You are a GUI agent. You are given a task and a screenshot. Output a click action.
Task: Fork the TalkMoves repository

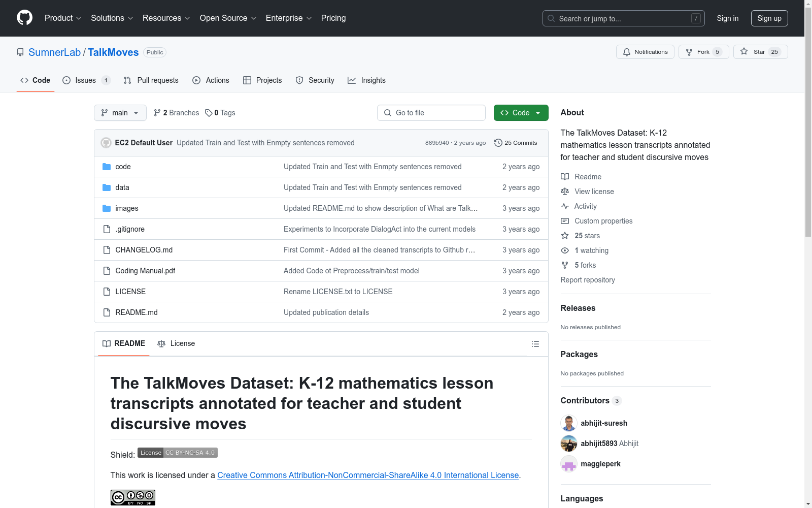pos(703,52)
